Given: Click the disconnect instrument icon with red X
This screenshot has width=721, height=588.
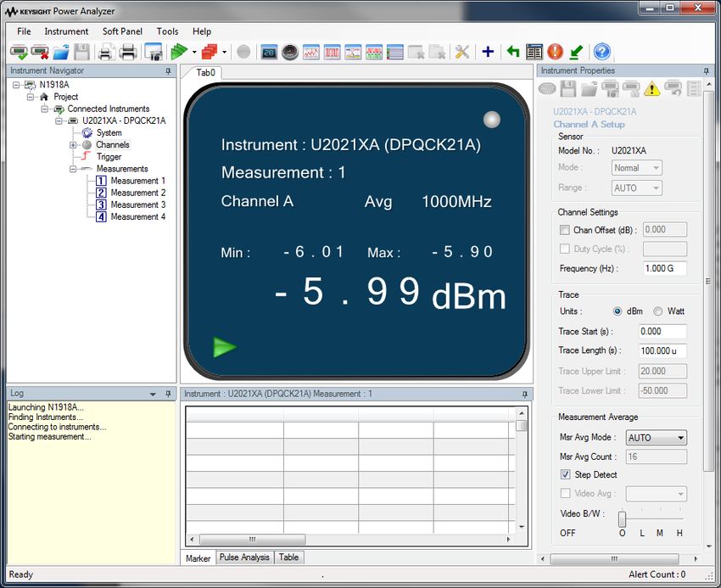Looking at the screenshot, I should click(40, 52).
